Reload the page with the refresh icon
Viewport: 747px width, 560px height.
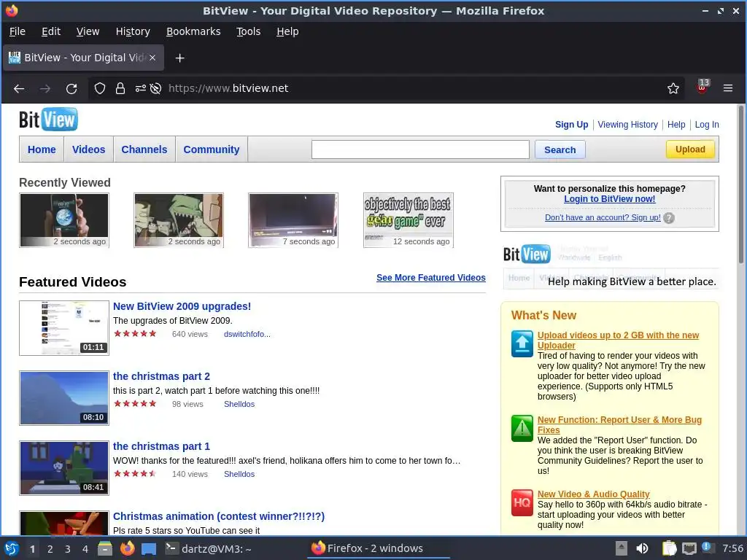pyautogui.click(x=71, y=88)
